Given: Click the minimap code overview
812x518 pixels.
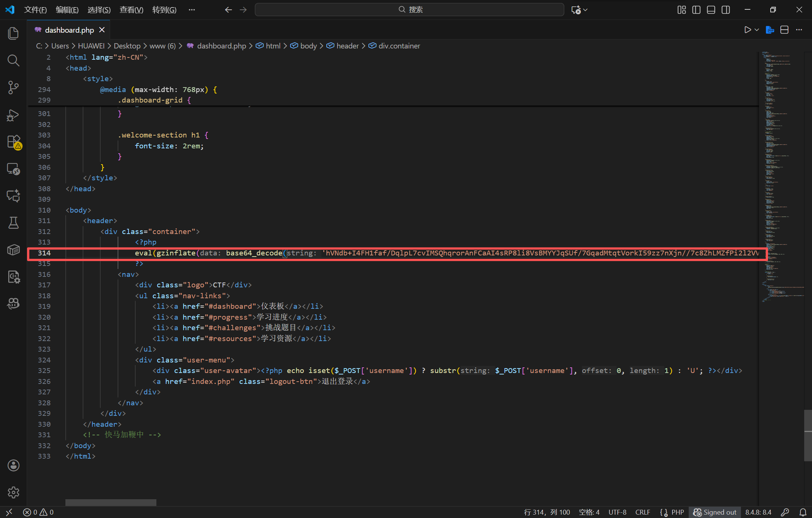Looking at the screenshot, I should 782,177.
